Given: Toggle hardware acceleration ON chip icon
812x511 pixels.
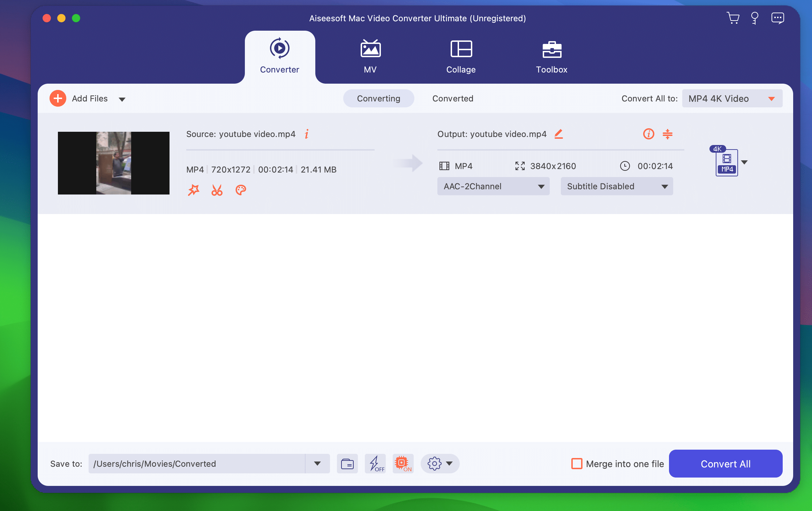Looking at the screenshot, I should tap(403, 463).
